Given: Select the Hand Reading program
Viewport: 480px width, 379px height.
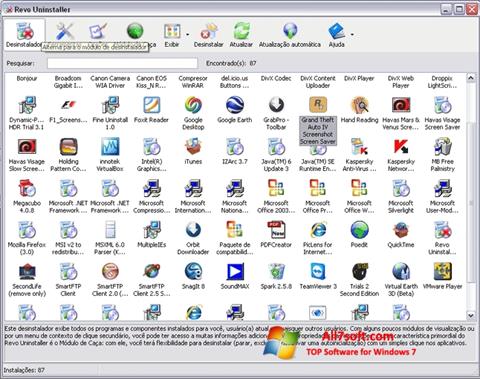Looking at the screenshot, I should 359,110.
